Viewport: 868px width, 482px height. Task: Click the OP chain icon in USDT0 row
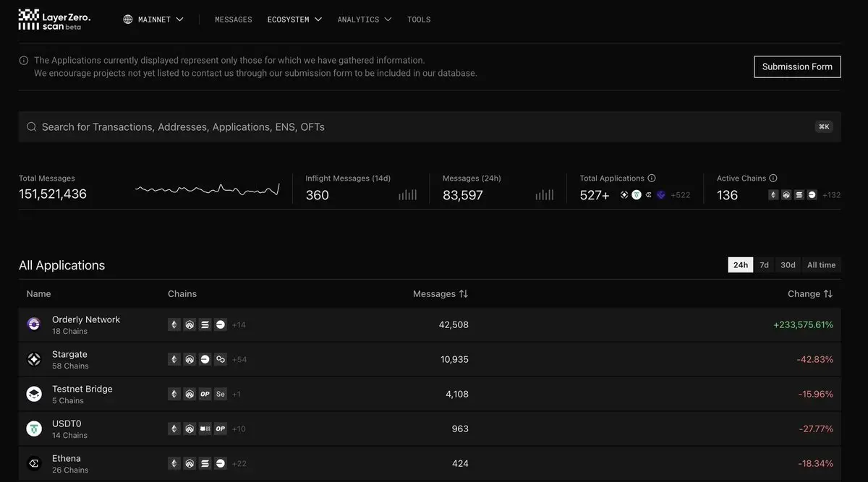221,429
